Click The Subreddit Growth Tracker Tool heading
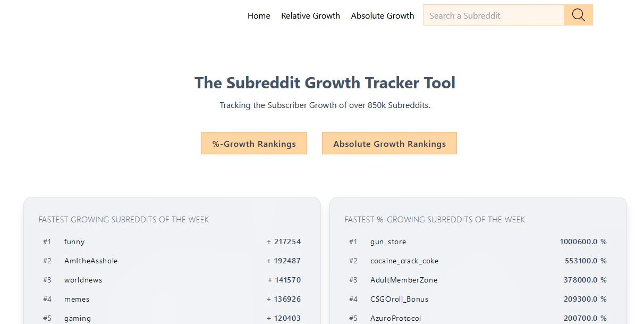644x324 pixels. [325, 82]
